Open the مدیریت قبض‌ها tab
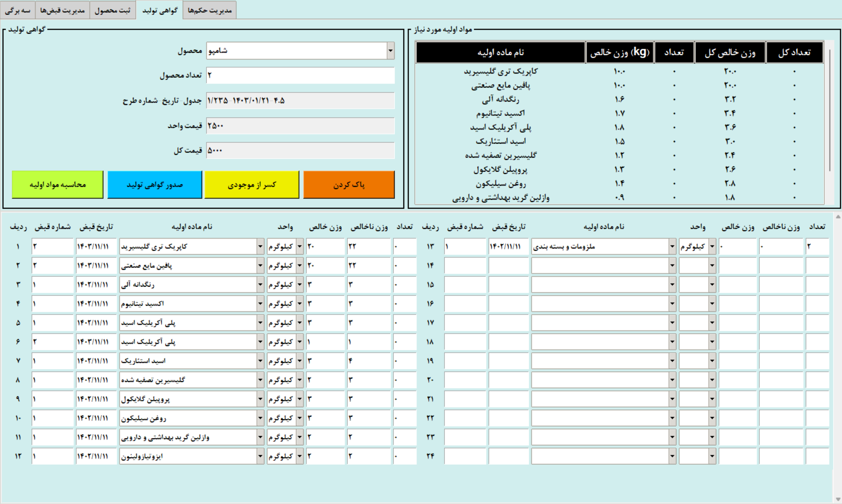The height and width of the screenshot is (504, 842). (x=62, y=10)
